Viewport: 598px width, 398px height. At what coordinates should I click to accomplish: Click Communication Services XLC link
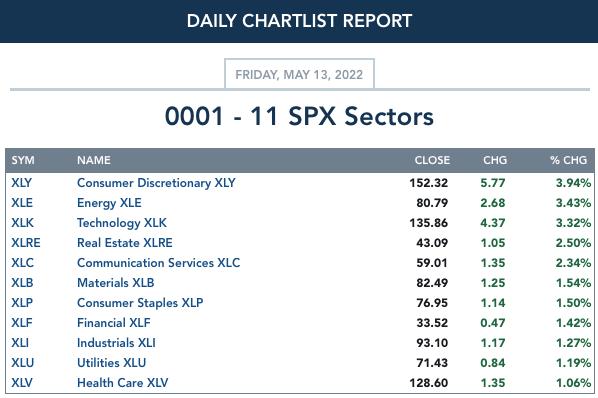[159, 263]
